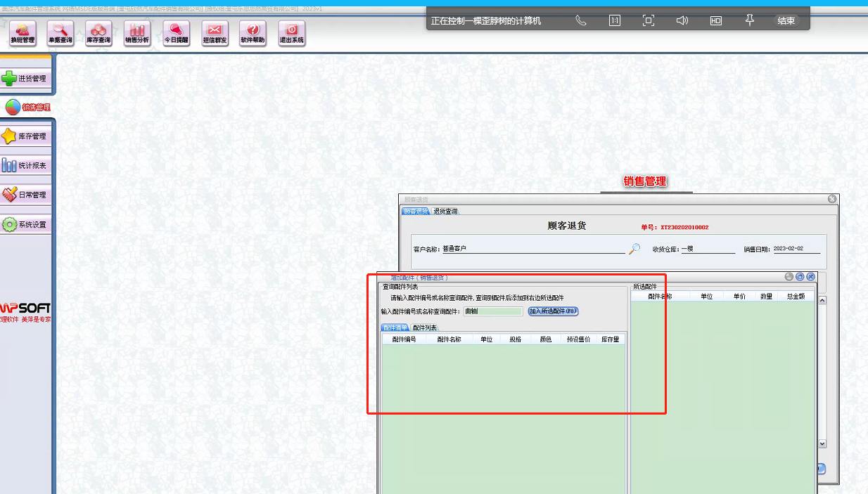This screenshot has height=494, width=868.
Task: Open 软件帮助 software help toolbar icon
Action: pos(253,33)
